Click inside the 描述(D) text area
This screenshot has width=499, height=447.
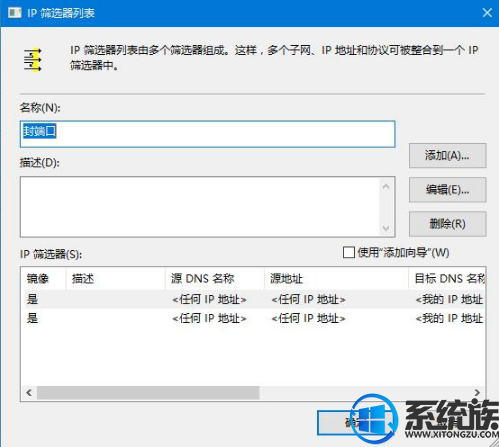pyautogui.click(x=200, y=207)
